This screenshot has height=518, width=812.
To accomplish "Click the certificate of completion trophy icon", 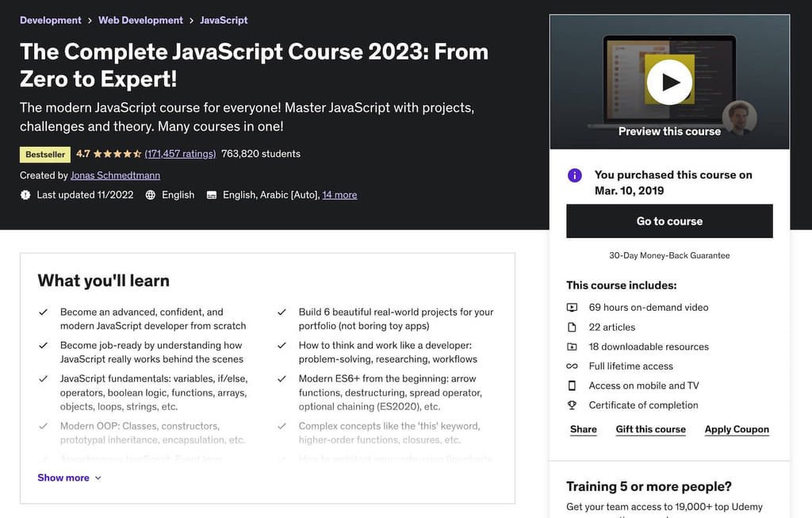I will coord(573,405).
